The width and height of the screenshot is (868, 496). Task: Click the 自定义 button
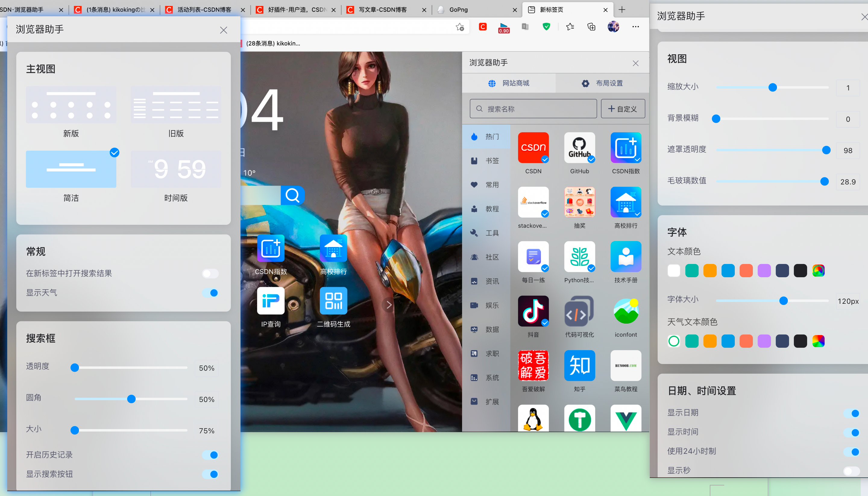coord(622,109)
